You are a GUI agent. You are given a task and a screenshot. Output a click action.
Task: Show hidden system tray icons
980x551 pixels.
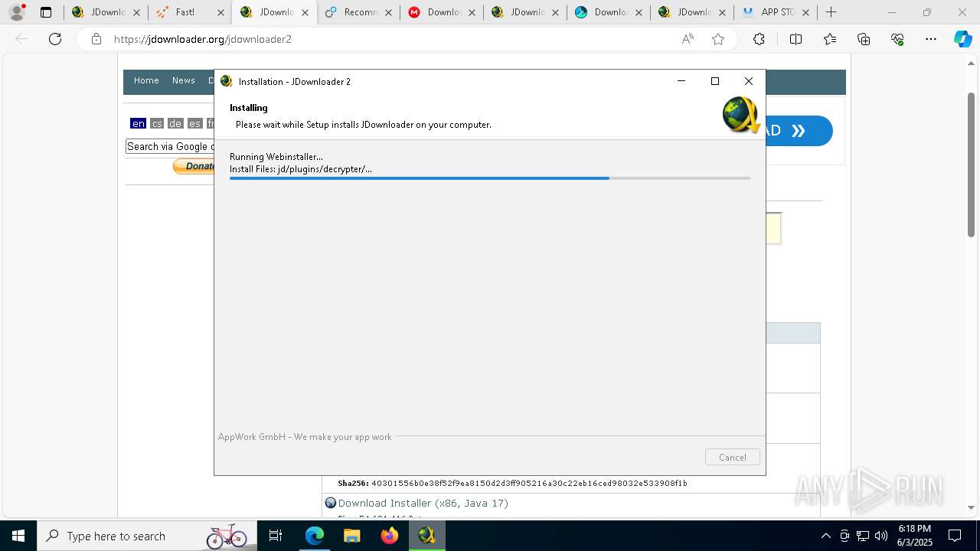825,536
